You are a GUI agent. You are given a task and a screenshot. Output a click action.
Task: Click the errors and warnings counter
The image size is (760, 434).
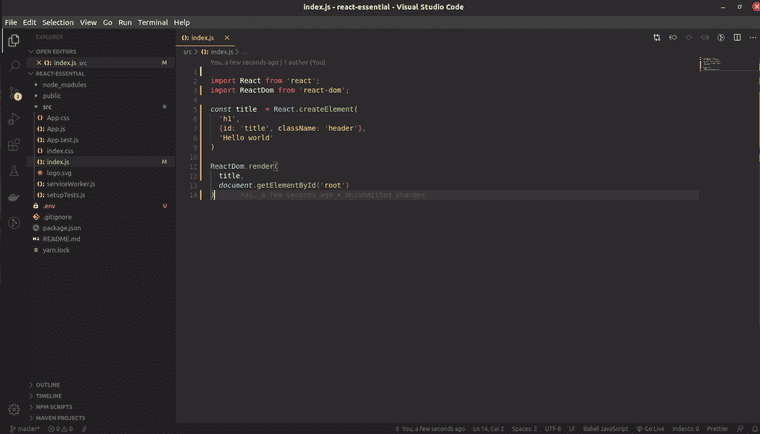click(61, 429)
